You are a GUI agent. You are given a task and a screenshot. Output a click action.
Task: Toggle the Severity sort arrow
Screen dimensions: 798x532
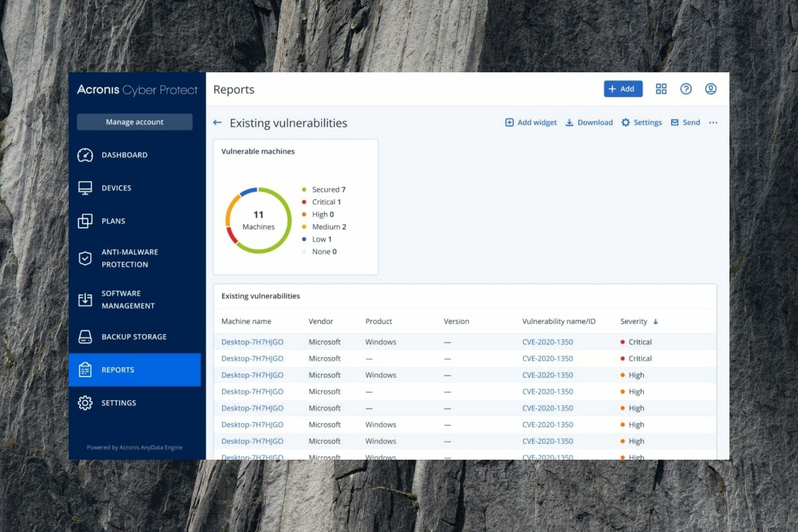655,322
